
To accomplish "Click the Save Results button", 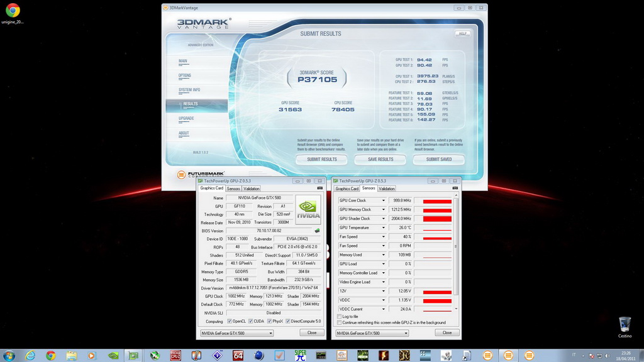I will coord(380,159).
